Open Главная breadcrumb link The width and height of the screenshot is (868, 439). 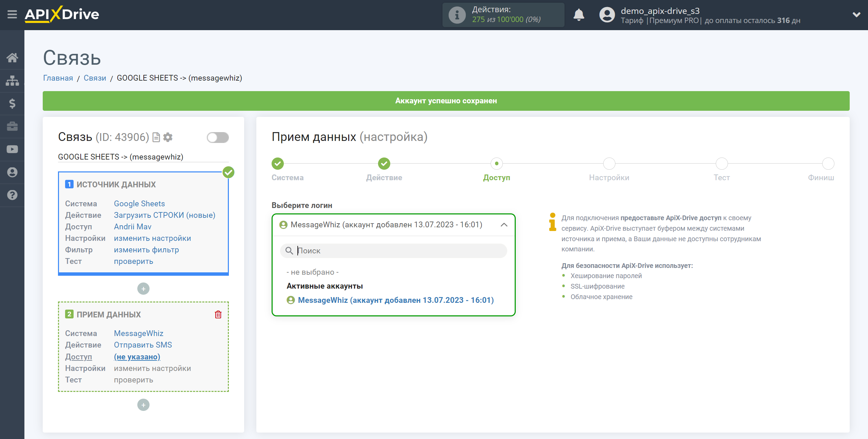point(58,78)
